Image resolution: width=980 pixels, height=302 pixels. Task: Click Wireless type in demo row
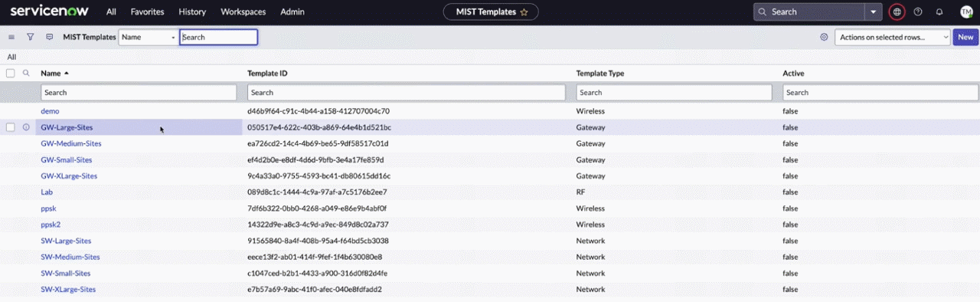[x=590, y=111]
